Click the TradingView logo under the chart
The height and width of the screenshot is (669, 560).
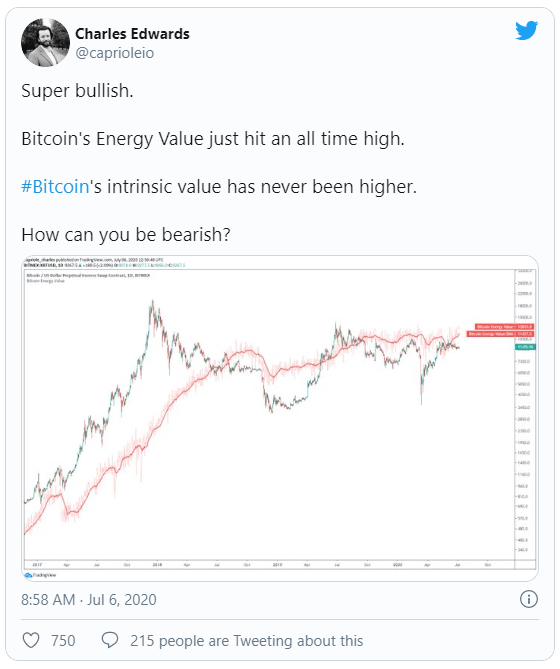pos(41,575)
